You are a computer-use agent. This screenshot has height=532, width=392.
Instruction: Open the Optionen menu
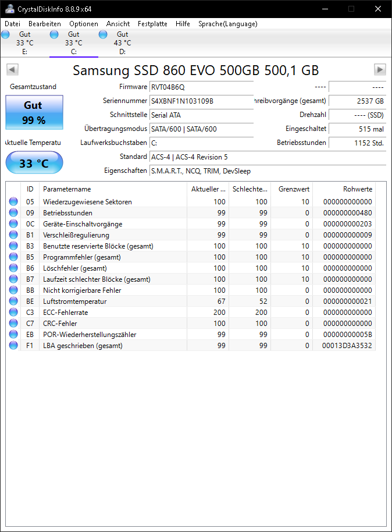coord(84,24)
